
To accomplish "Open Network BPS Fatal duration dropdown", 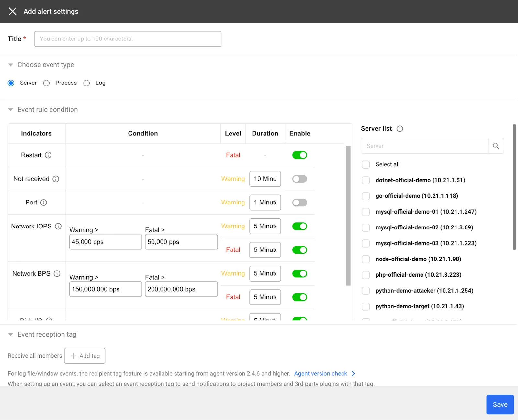I will coord(265,297).
